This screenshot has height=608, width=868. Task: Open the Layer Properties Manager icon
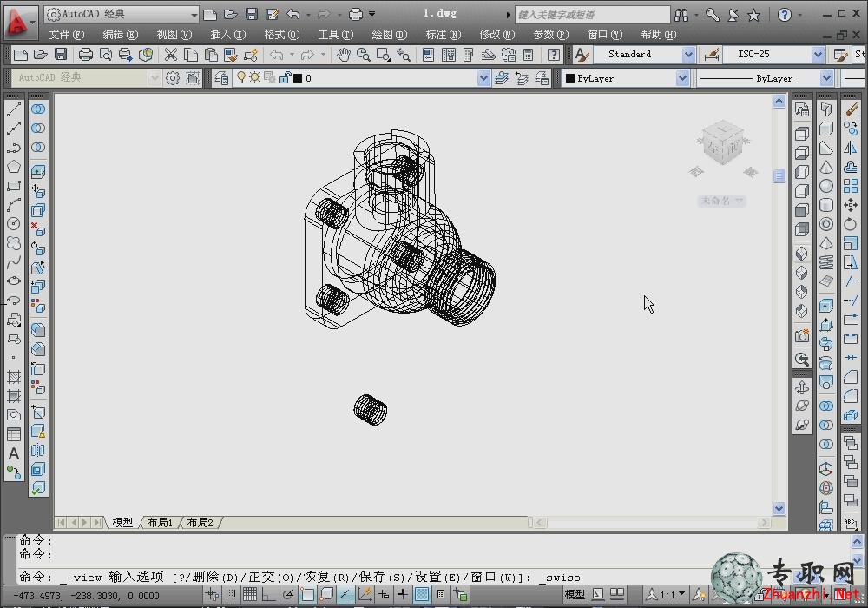[x=220, y=78]
